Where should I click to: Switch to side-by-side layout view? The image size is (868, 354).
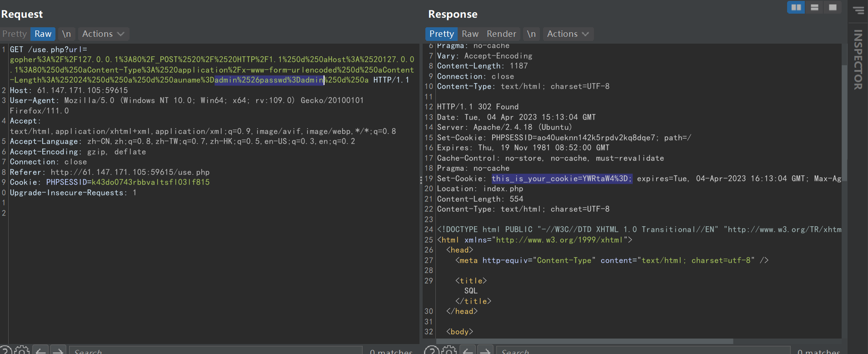(796, 7)
